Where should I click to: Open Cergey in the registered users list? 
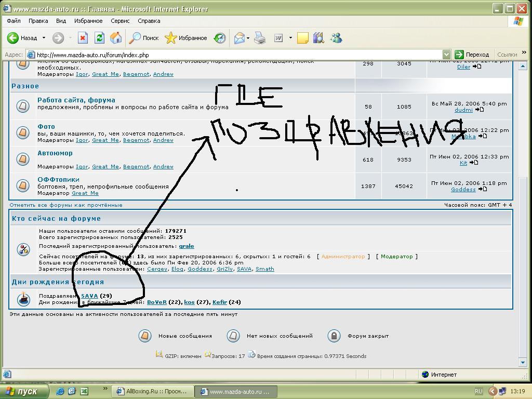tap(157, 269)
